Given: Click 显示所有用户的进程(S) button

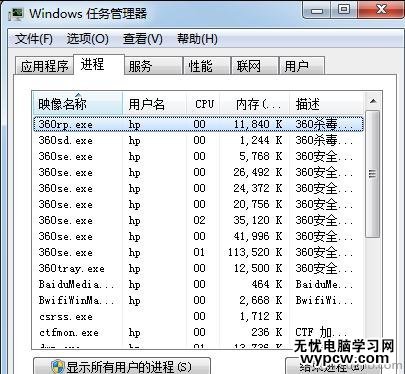Looking at the screenshot, I should pyautogui.click(x=122, y=367).
